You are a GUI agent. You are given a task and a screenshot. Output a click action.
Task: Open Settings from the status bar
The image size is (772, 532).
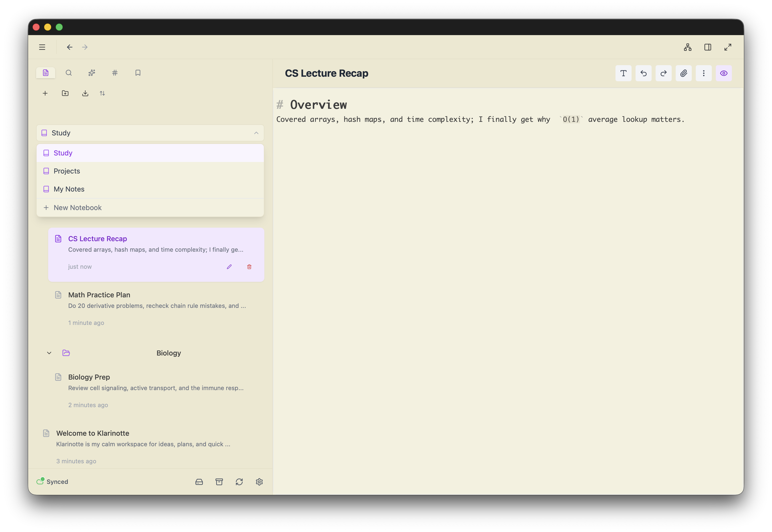point(259,482)
